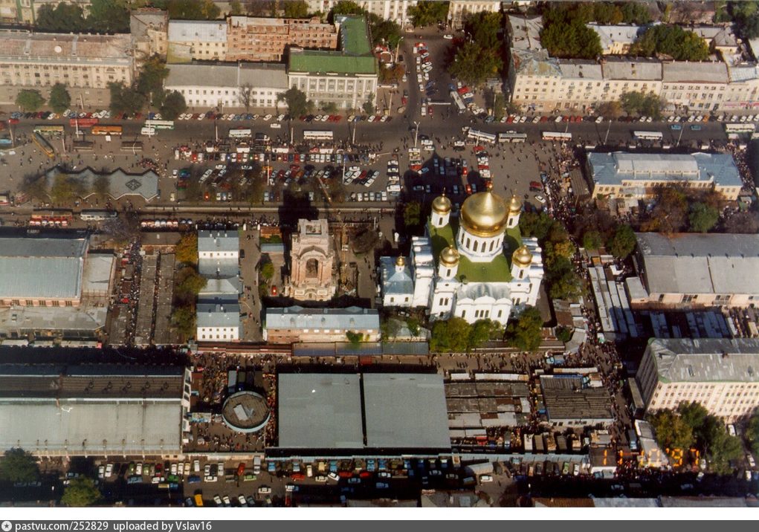Click the round circular building near market
Image resolution: width=759 pixels, height=532 pixels.
(245, 410)
